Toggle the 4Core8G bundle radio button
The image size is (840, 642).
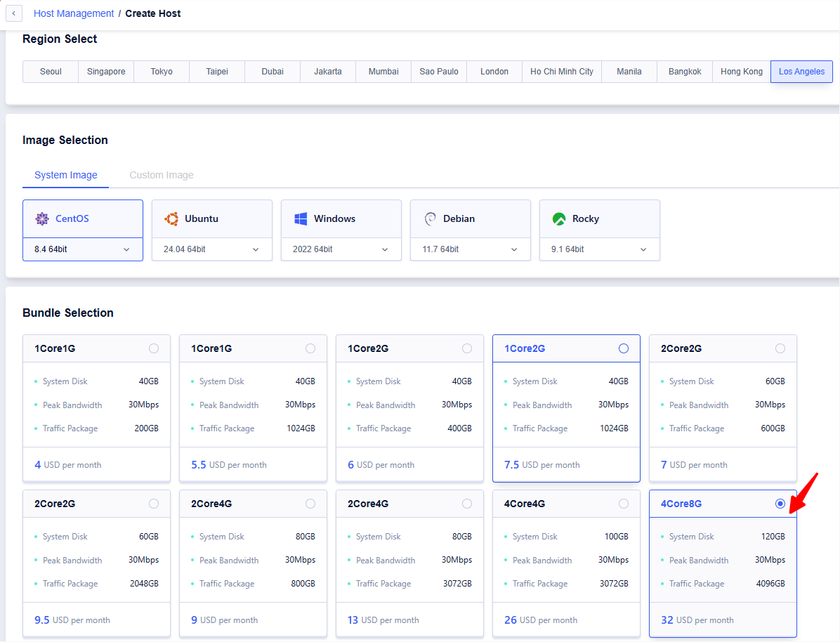[x=780, y=504]
